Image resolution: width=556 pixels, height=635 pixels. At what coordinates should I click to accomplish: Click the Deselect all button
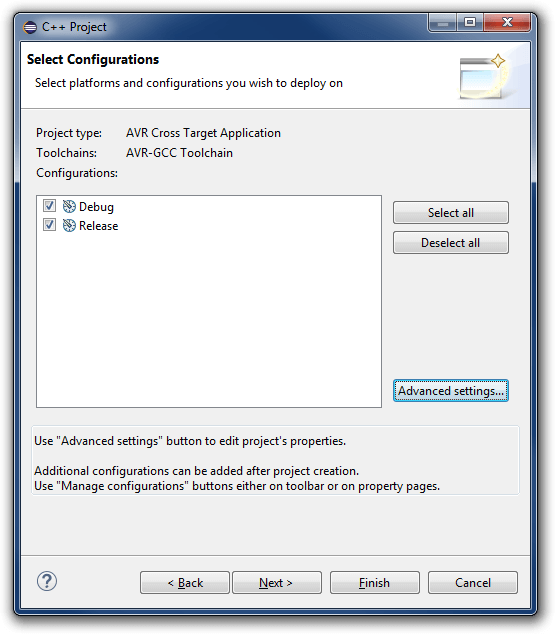tap(451, 243)
